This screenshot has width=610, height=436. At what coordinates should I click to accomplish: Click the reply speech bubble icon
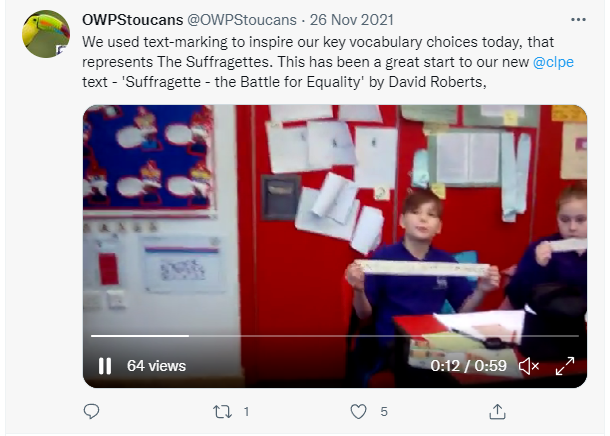click(x=91, y=411)
